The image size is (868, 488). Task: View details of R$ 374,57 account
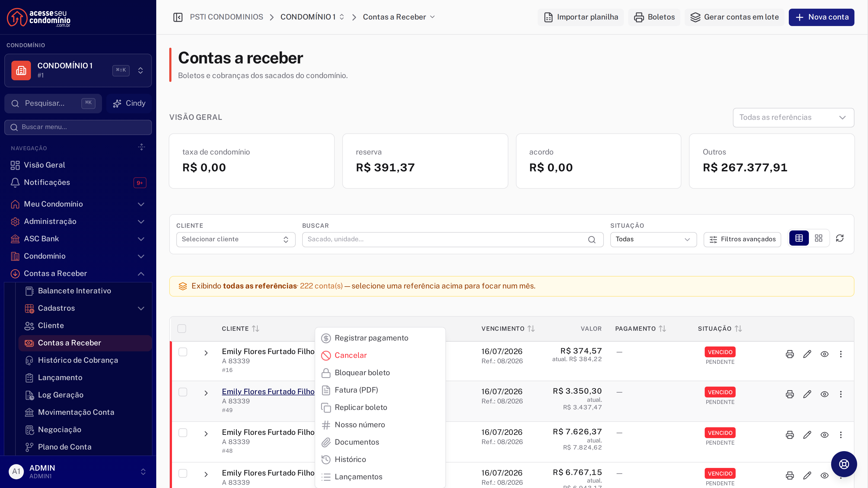click(x=824, y=354)
